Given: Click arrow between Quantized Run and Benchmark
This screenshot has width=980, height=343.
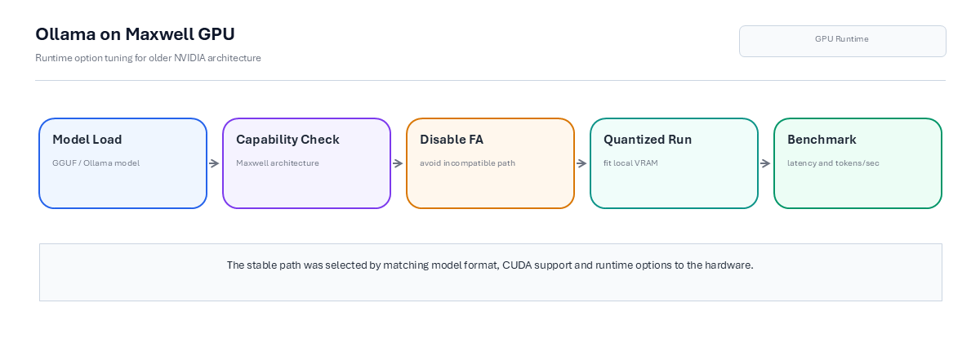Looking at the screenshot, I should click(766, 163).
